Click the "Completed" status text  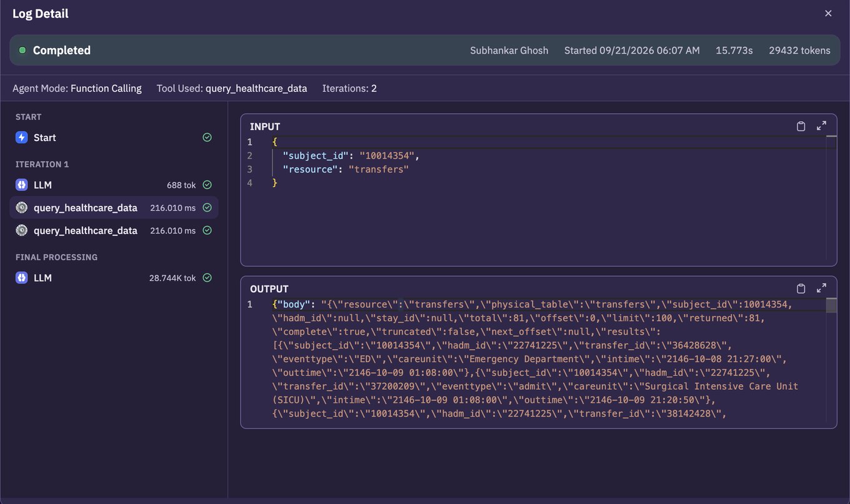coord(62,50)
